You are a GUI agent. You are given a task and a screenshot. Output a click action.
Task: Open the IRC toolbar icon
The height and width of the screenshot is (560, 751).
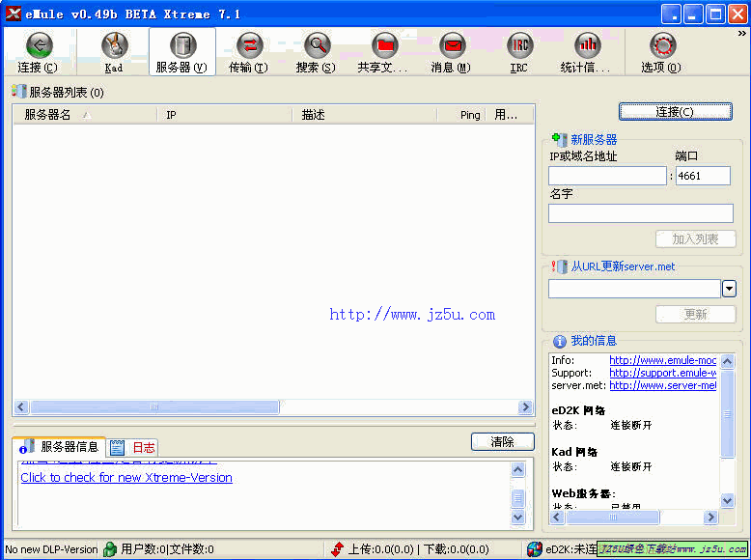coord(519,52)
